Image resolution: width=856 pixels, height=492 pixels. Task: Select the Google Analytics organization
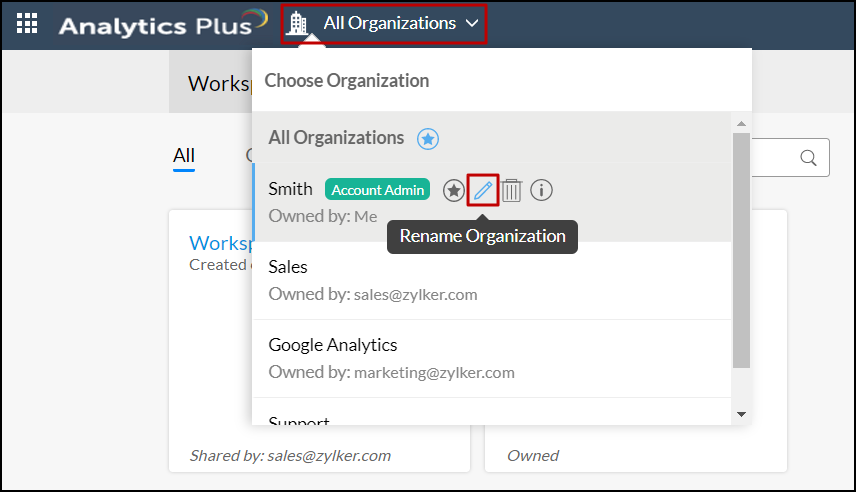click(x=333, y=345)
